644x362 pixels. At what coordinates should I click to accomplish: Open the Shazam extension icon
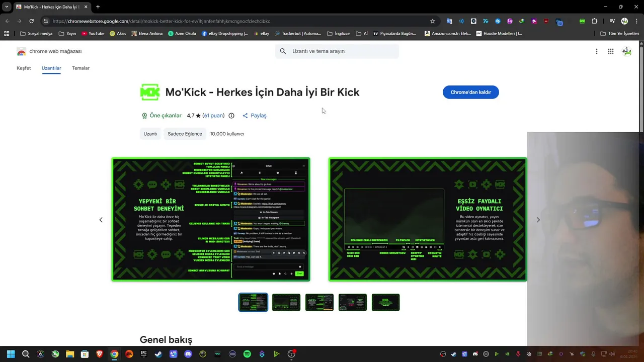point(498,21)
